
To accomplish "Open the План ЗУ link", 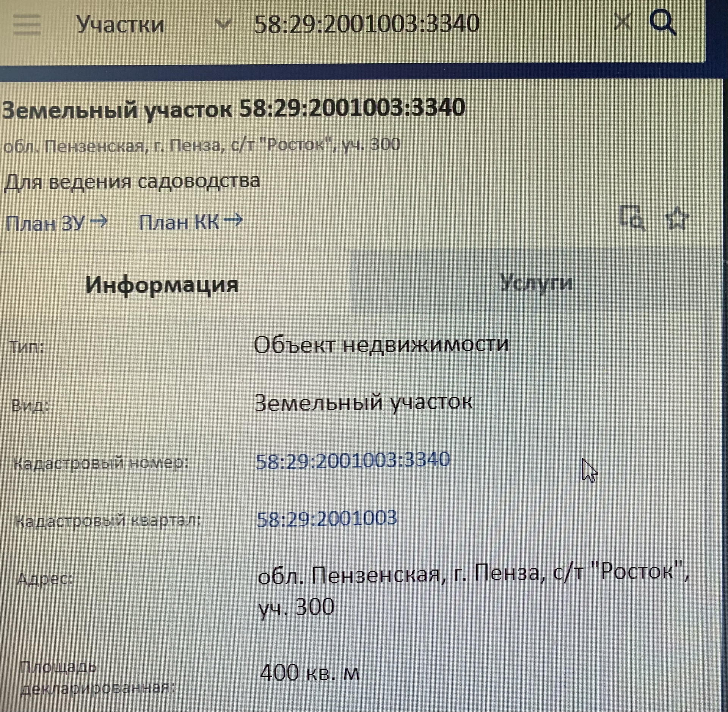I will coord(45,223).
